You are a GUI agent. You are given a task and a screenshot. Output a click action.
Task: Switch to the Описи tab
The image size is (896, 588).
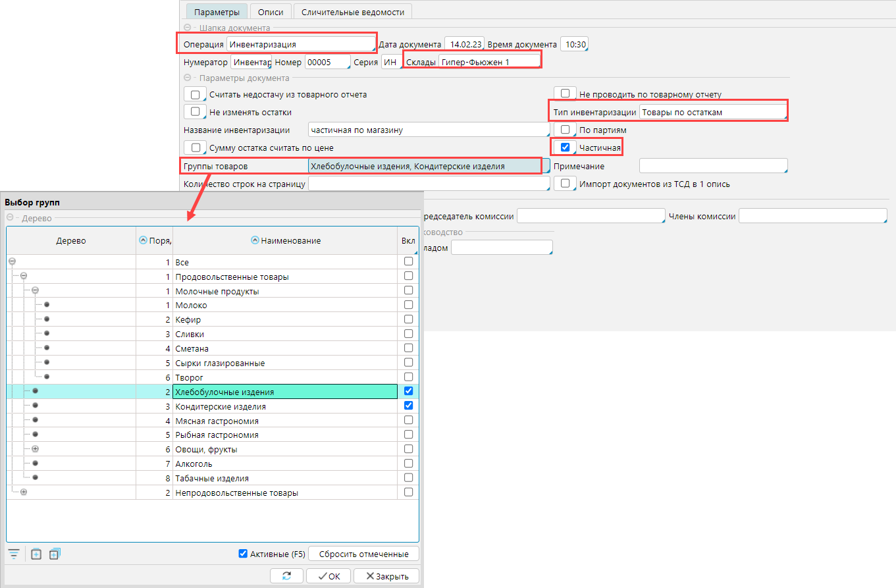(271, 11)
